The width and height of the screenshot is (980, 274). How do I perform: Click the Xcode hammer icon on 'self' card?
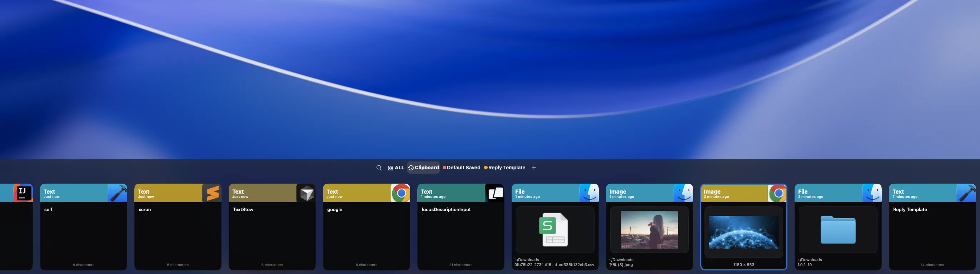pos(118,193)
